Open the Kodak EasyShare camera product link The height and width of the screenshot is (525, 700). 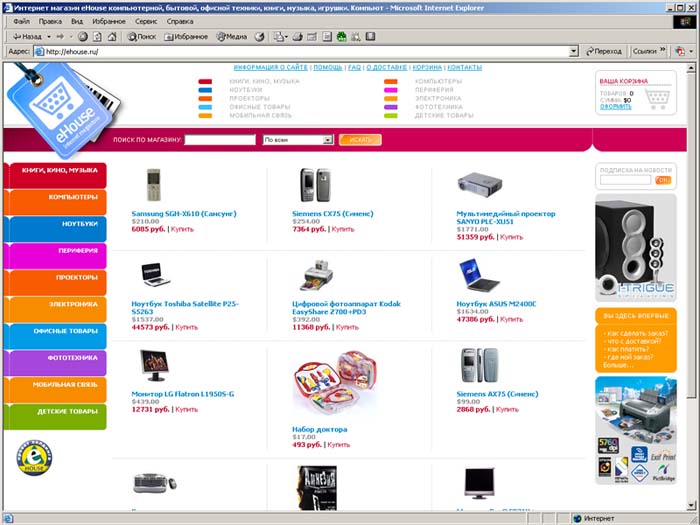tap(346, 308)
